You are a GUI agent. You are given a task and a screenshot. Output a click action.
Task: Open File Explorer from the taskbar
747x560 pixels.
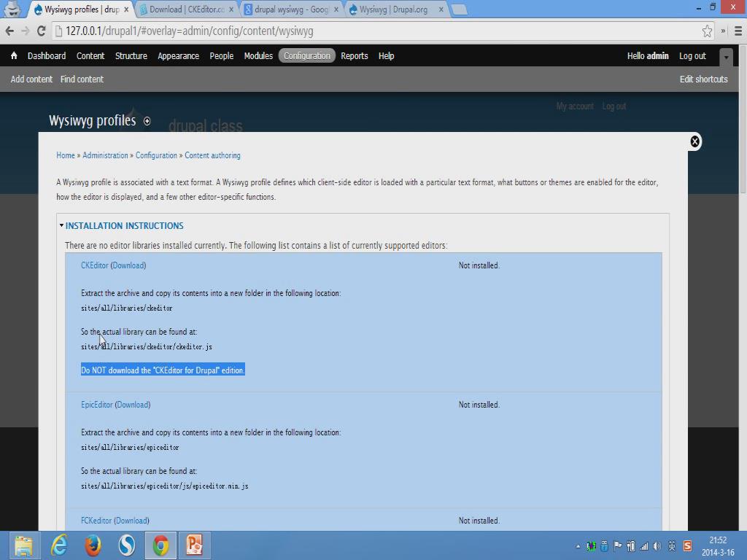(23, 545)
